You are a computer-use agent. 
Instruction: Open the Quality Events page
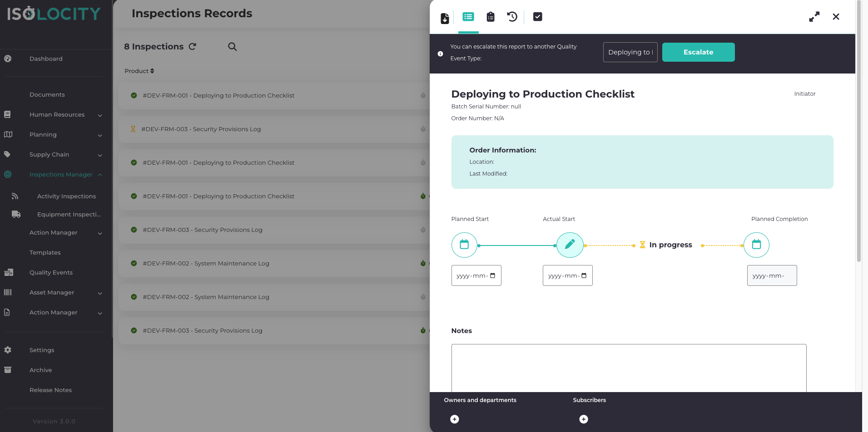(x=51, y=272)
